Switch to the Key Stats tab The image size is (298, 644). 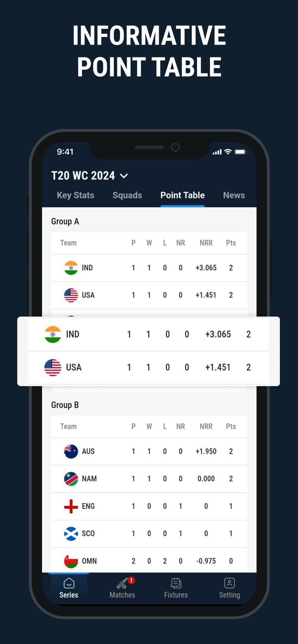[75, 195]
